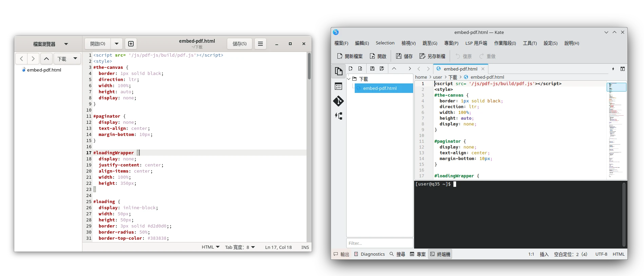Open HTML language dropdown in gedit status bar
The image size is (644, 276).
click(211, 247)
